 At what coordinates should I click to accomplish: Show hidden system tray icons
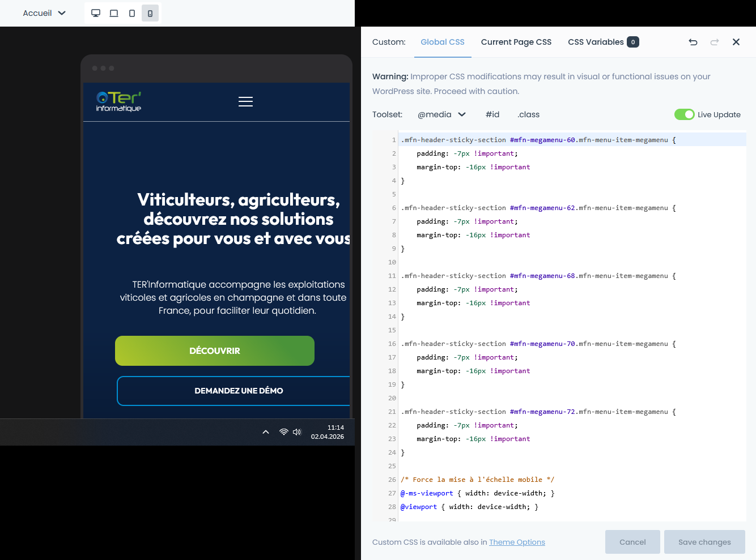coord(266,432)
